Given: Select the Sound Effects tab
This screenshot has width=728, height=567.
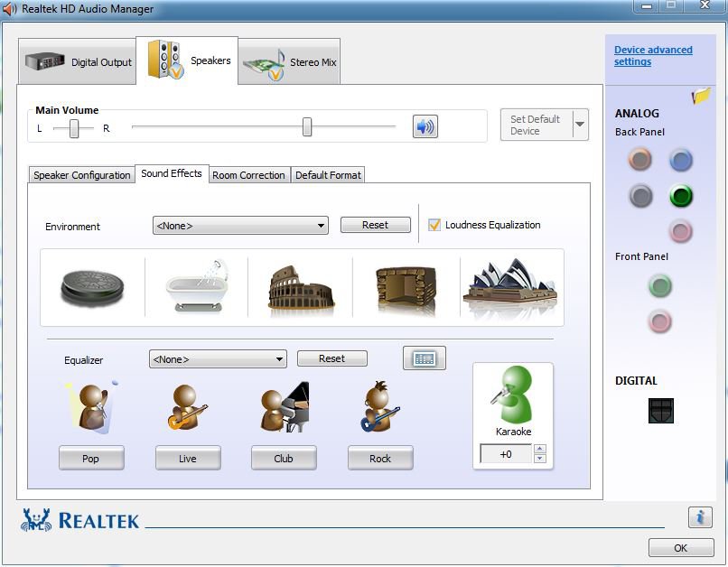Looking at the screenshot, I should 172,173.
